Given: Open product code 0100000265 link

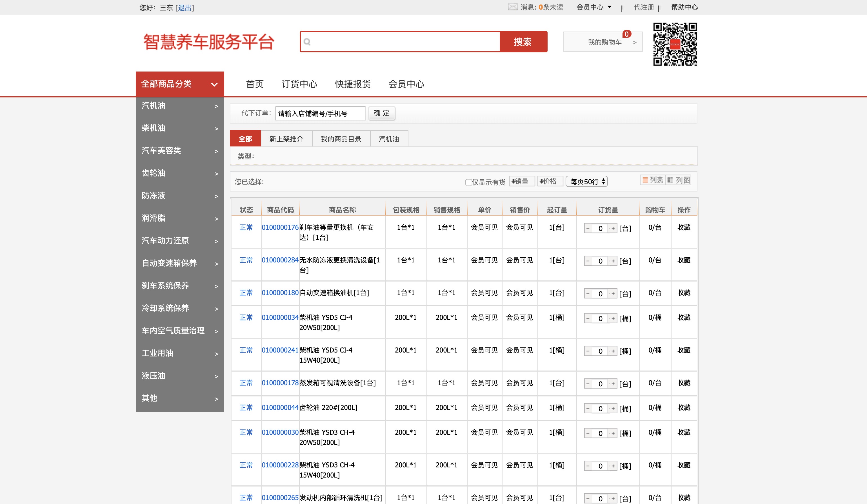Looking at the screenshot, I should coord(280,498).
